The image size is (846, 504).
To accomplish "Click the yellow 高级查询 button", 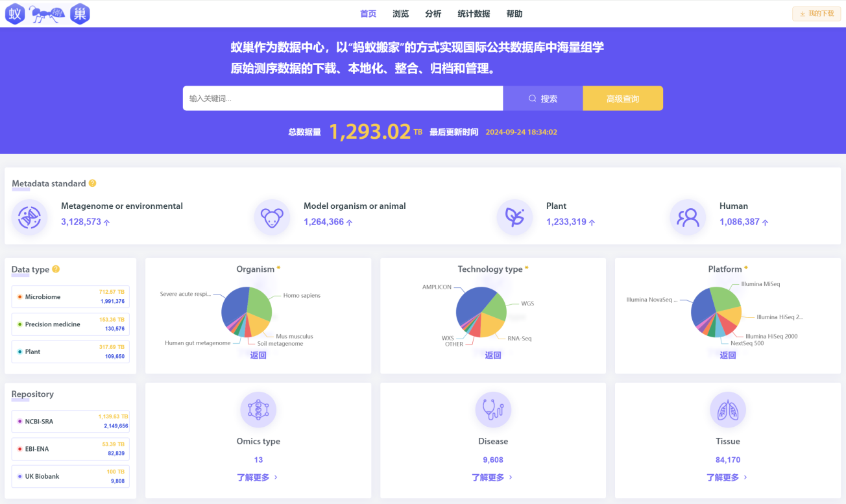I will click(623, 99).
